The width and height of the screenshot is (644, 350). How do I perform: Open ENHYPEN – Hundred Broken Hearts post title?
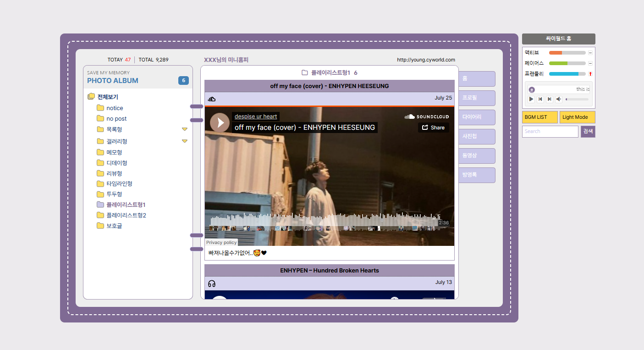coord(330,270)
